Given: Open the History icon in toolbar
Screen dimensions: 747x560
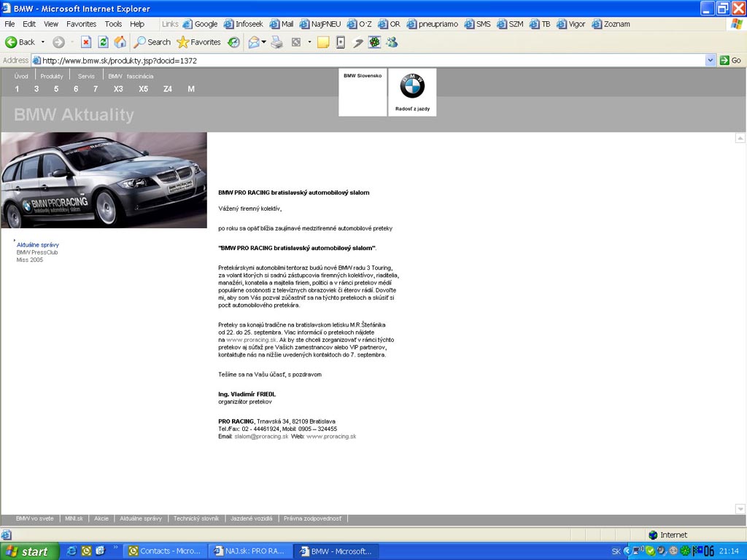Looking at the screenshot, I should [x=233, y=42].
